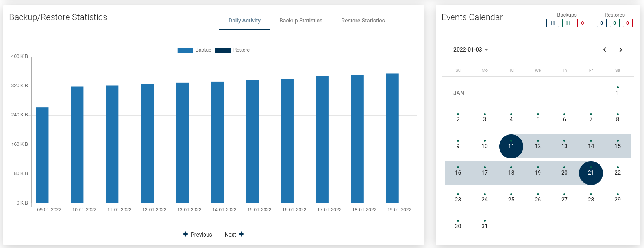644x248 pixels.
Task: Click the Next right arrow icon
Action: pyautogui.click(x=241, y=234)
